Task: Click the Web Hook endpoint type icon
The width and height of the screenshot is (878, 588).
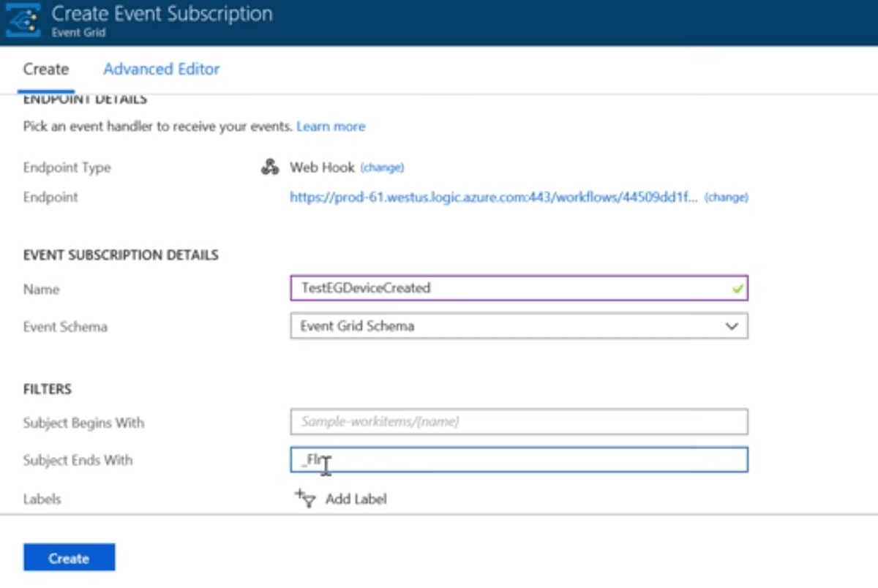Action: [269, 167]
